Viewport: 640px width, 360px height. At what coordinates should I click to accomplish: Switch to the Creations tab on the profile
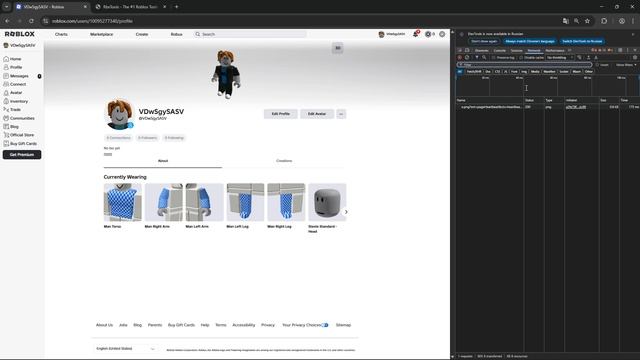(284, 161)
